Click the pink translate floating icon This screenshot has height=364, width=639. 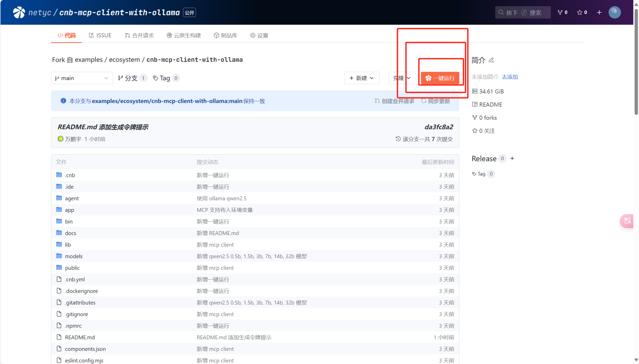[x=627, y=221]
